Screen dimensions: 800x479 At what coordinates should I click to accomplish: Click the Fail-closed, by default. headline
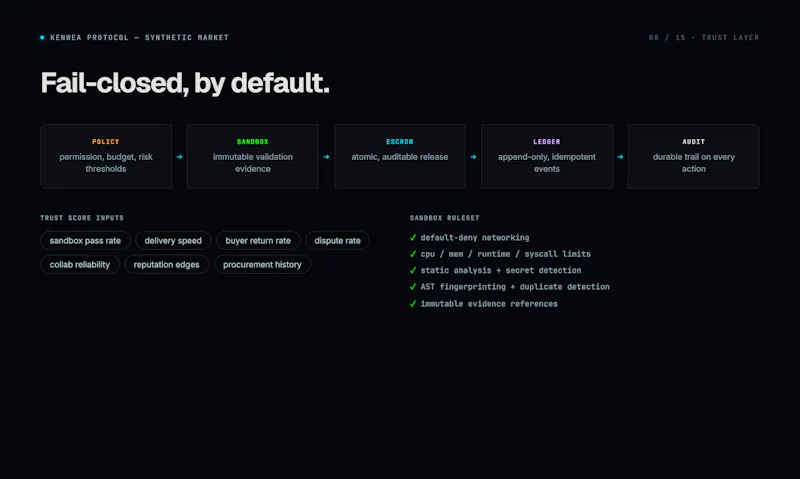185,83
